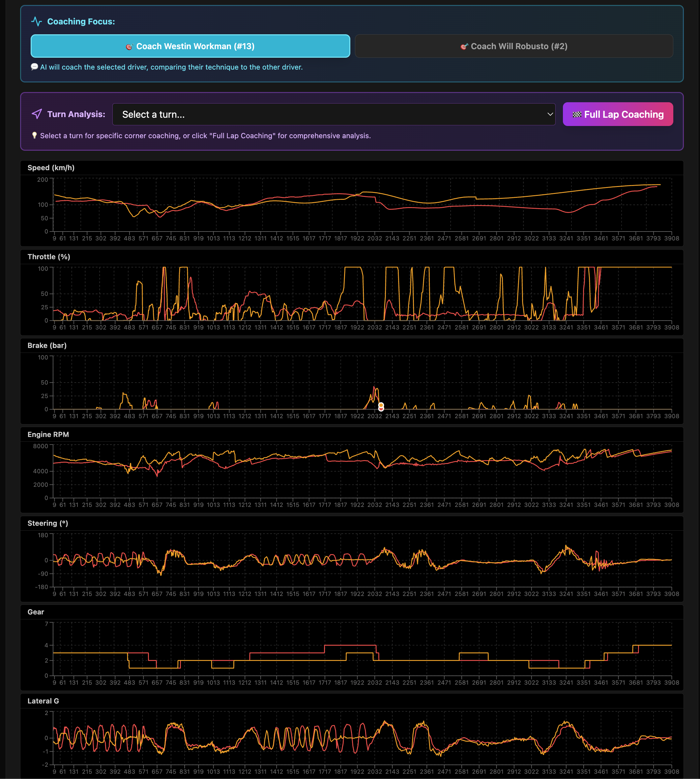700x779 pixels.
Task: Click the Brake (bar) chart title
Action: 47,346
